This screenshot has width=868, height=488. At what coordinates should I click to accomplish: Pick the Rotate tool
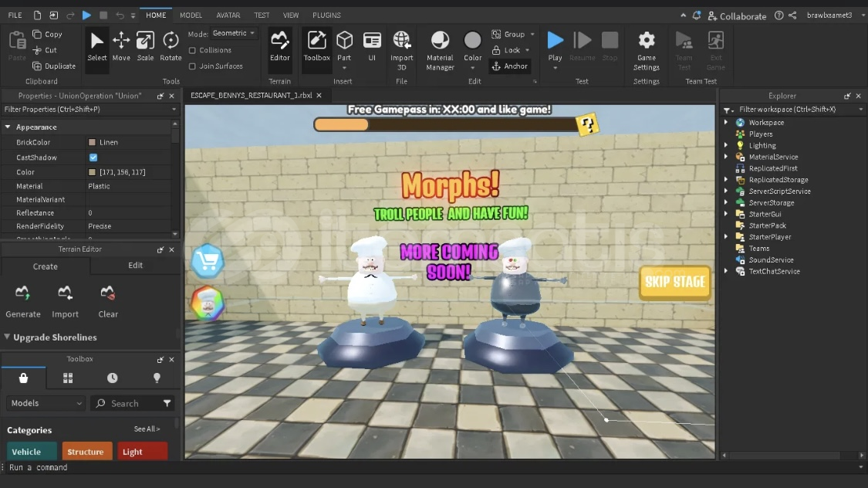171,46
